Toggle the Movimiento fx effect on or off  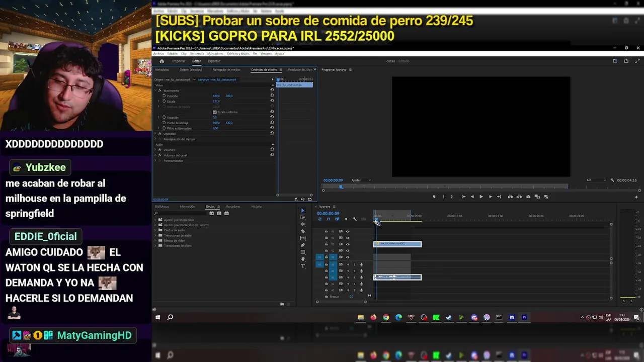(x=160, y=90)
